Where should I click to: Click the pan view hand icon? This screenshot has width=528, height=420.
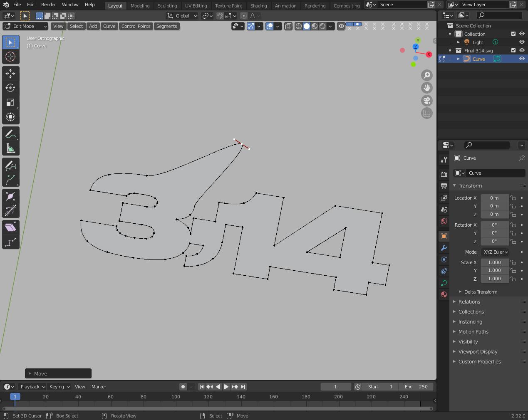tap(427, 88)
